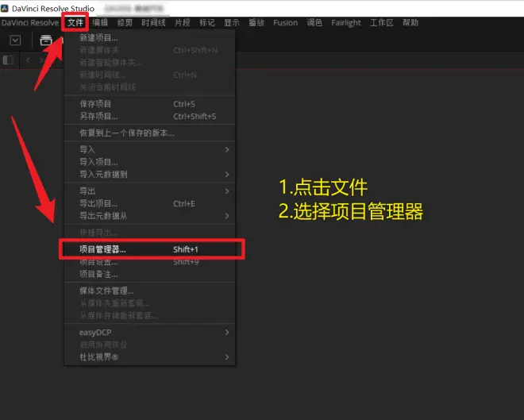The height and width of the screenshot is (420, 524).
Task: Open the 时间线 menu
Action: 153,23
